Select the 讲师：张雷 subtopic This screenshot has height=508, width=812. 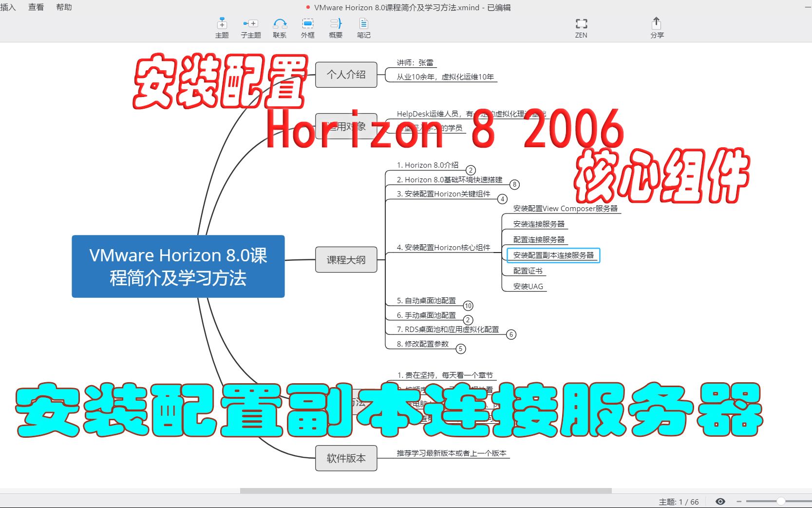click(x=415, y=62)
